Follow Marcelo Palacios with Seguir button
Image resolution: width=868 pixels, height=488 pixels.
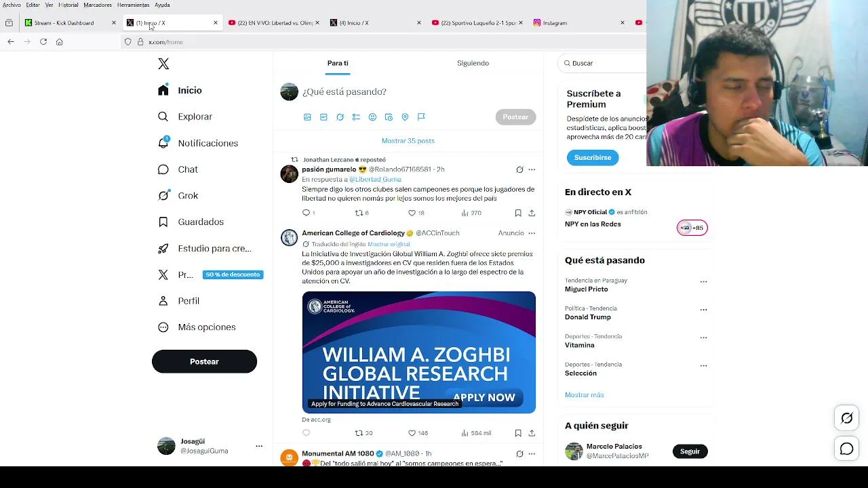pos(690,451)
